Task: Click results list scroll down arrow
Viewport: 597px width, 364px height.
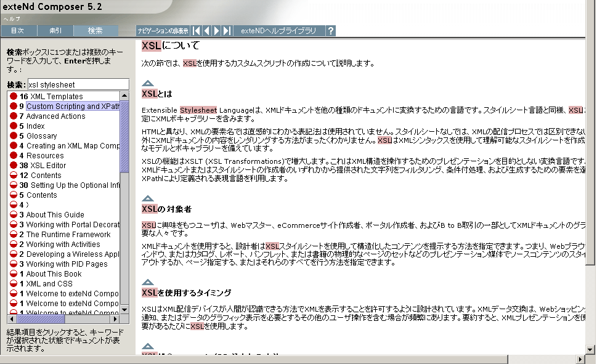Action: click(x=124, y=310)
